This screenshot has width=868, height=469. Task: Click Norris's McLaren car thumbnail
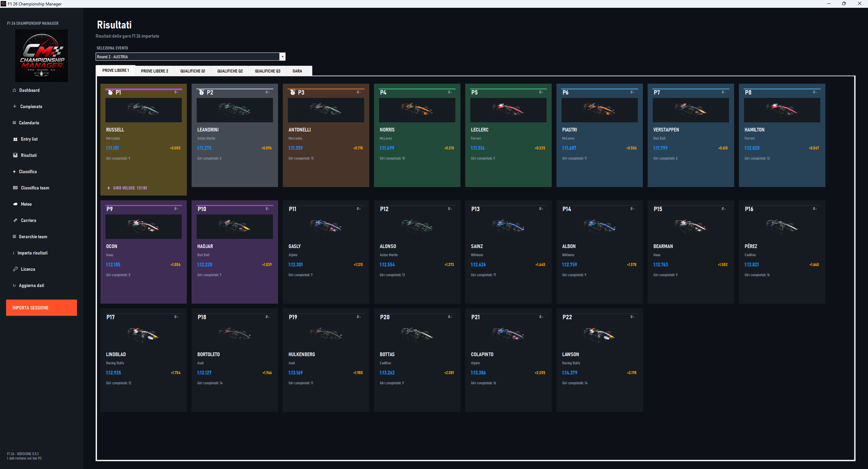[x=417, y=110]
